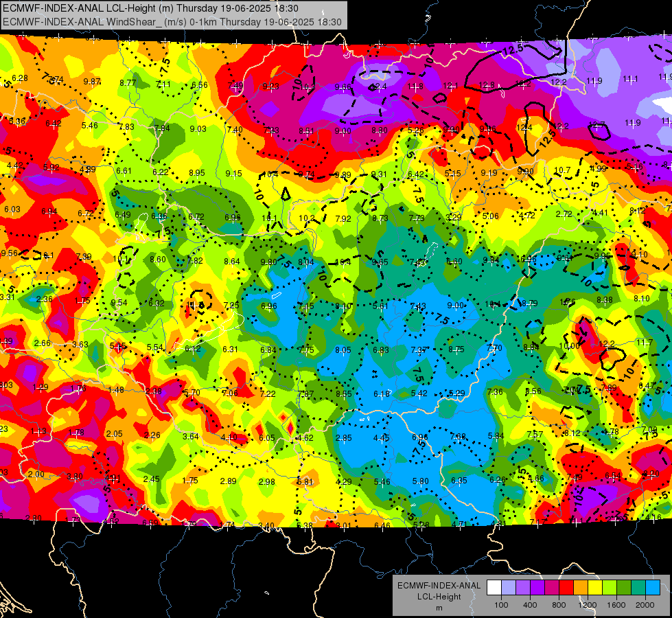The height and width of the screenshot is (618, 672).
Task: Click the grid value 3.64
Action: click(x=191, y=437)
